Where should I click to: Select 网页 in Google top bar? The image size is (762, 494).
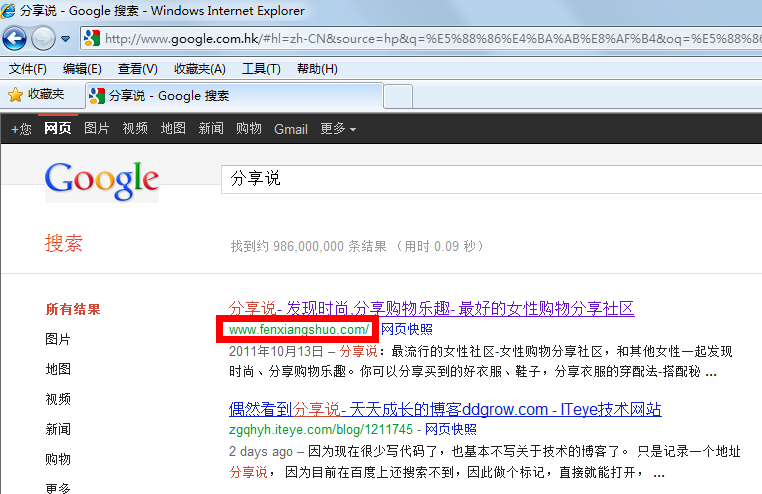pyautogui.click(x=58, y=128)
